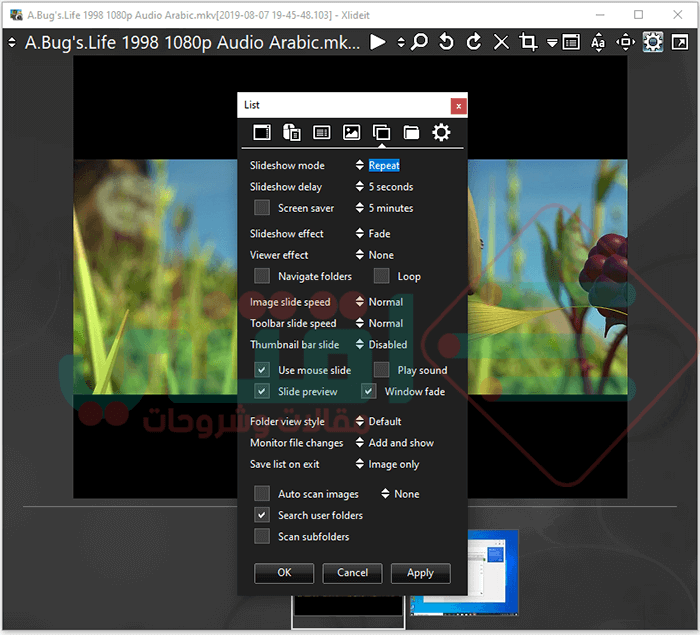Uncheck Use mouse slide
The height and width of the screenshot is (635, 700).
(262, 370)
